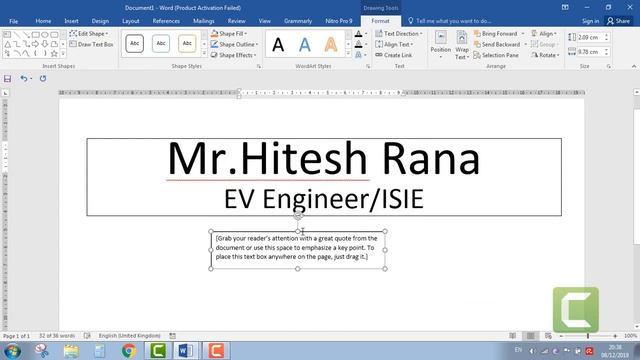The width and height of the screenshot is (640, 360).
Task: Click Bring Forward
Action: (496, 33)
